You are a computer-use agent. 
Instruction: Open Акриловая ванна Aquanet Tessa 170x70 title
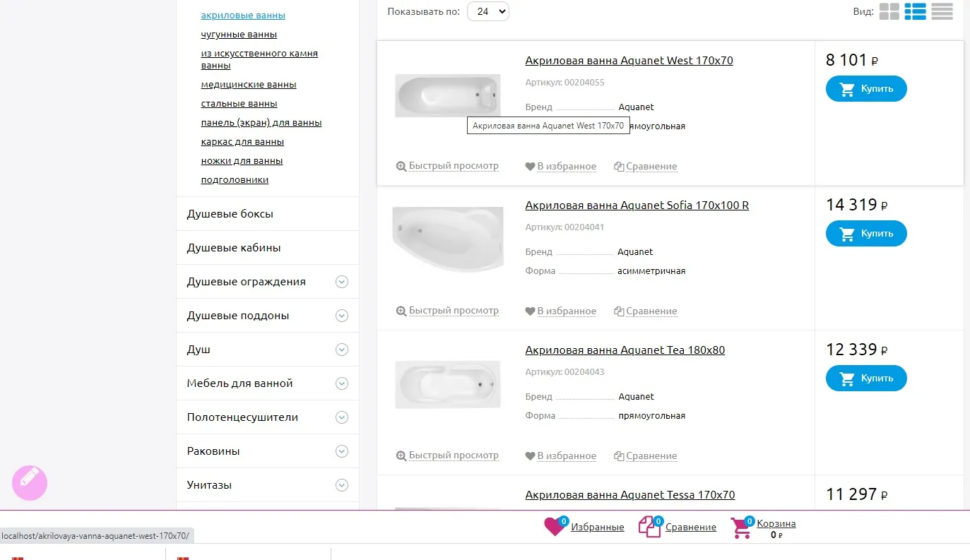[x=630, y=495]
